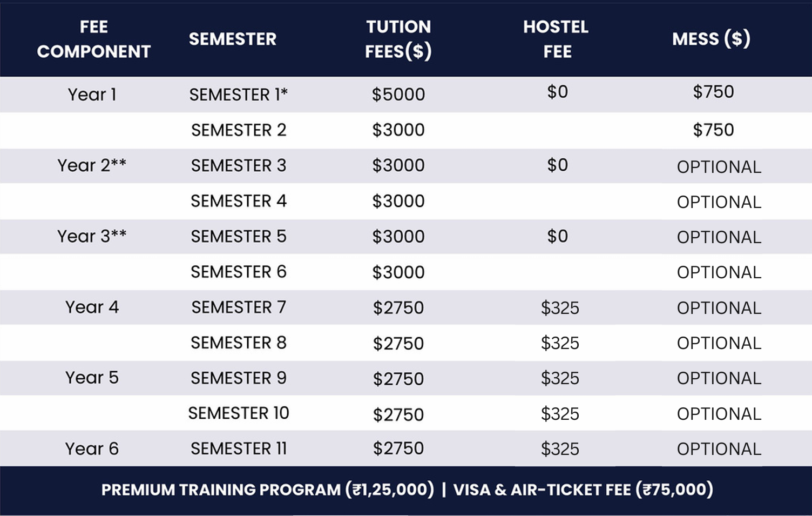812x516 pixels.
Task: Select SEMESTER 2 mess fee $750
Action: pos(713,130)
